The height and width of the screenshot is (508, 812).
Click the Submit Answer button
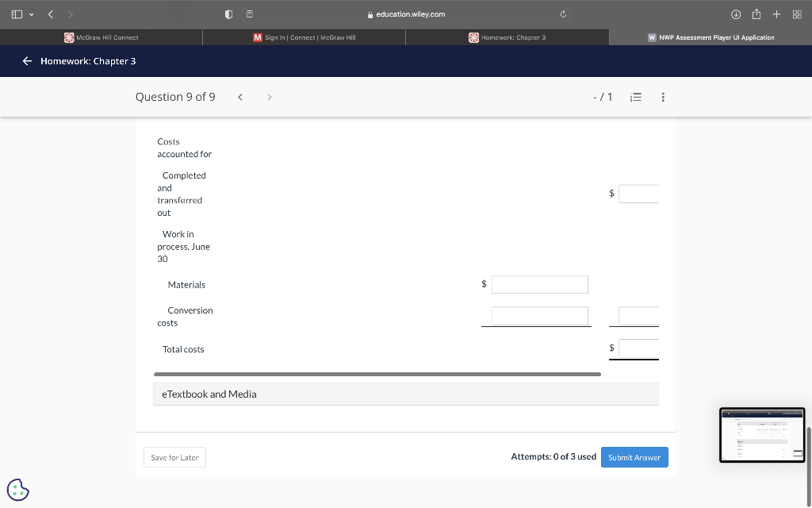(634, 457)
